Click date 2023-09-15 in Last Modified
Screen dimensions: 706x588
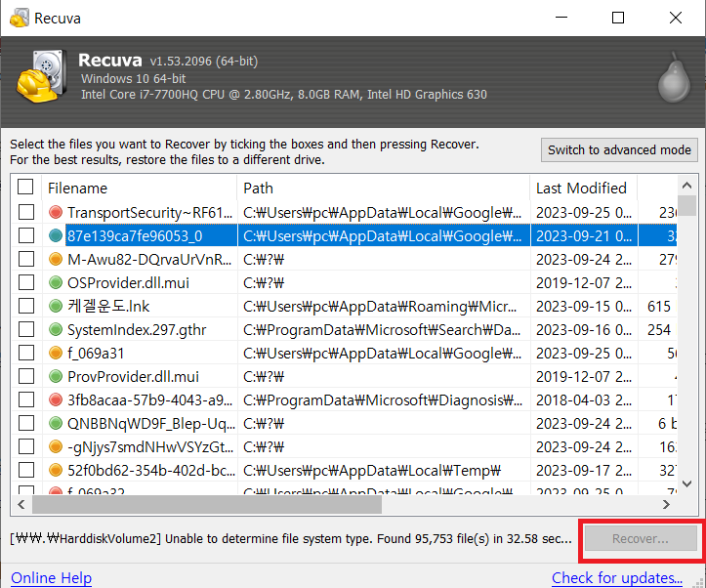click(x=584, y=306)
